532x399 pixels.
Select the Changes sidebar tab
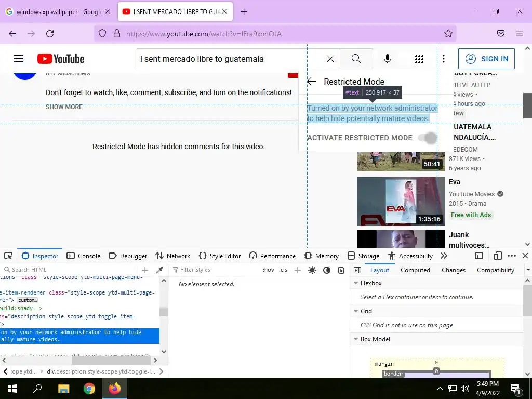pyautogui.click(x=453, y=270)
